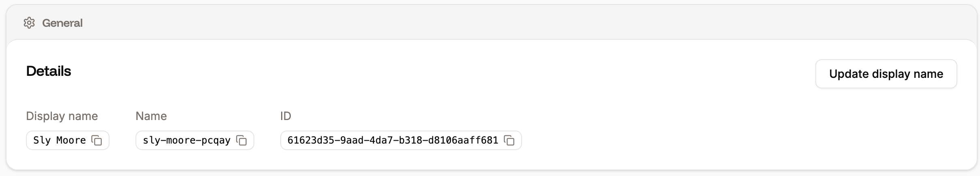Click copy icon after d8106aaff681
This screenshot has width=980, height=176.
(x=509, y=140)
